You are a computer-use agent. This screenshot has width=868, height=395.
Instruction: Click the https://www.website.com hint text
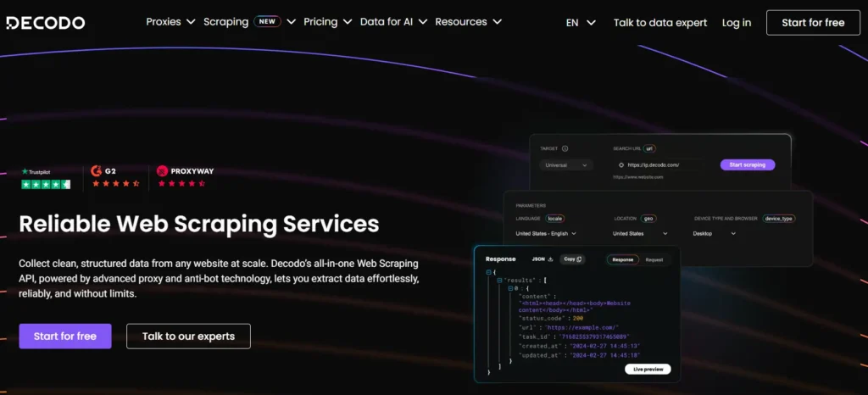click(637, 177)
